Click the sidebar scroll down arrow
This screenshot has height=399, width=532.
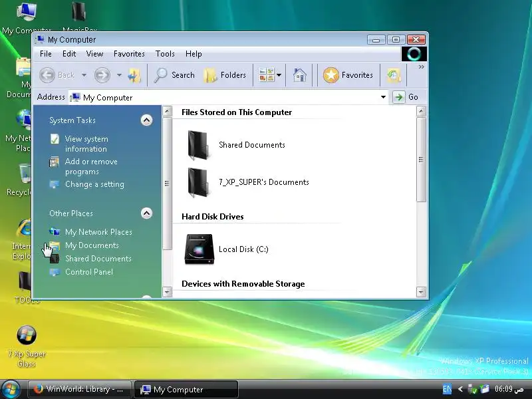(167, 292)
